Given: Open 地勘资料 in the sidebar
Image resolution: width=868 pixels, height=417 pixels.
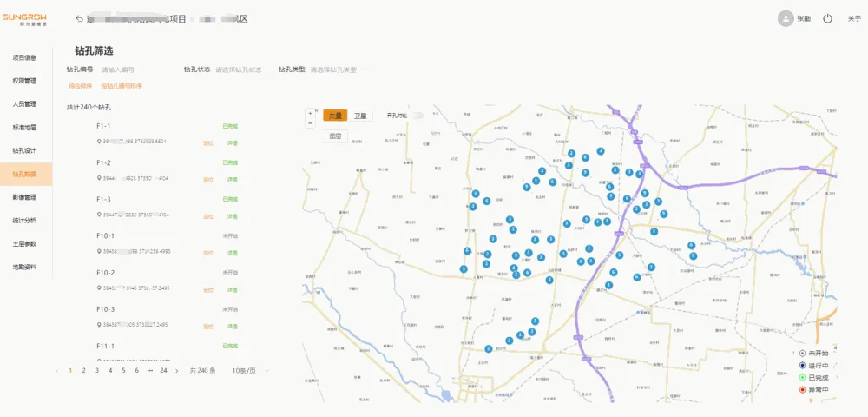Looking at the screenshot, I should coord(24,267).
